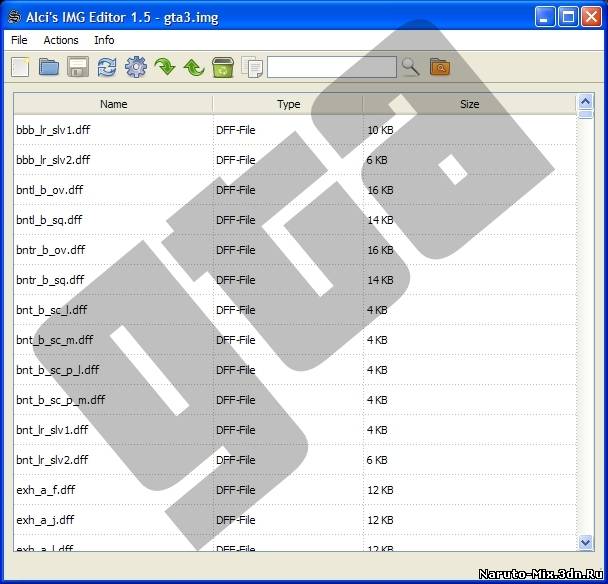The image size is (608, 584).
Task: Click the green curved up arrow icon
Action: (x=194, y=67)
